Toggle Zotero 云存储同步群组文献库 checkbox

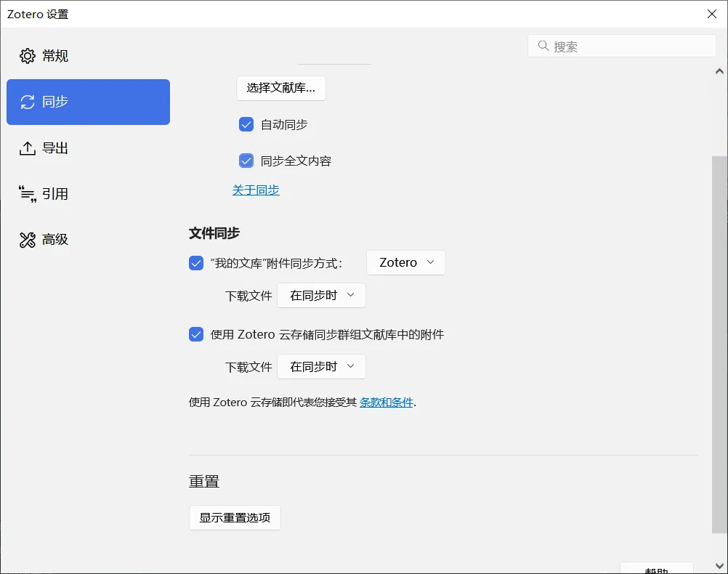click(x=196, y=334)
